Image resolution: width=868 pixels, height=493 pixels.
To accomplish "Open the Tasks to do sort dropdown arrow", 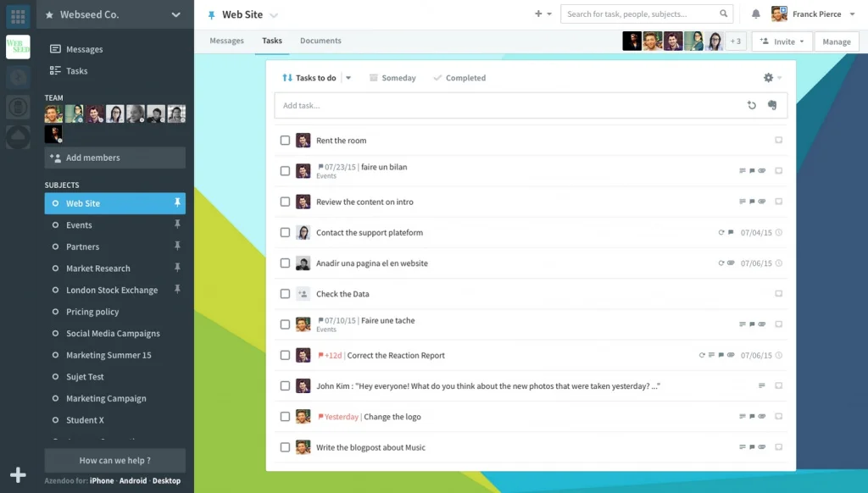I will 348,78.
